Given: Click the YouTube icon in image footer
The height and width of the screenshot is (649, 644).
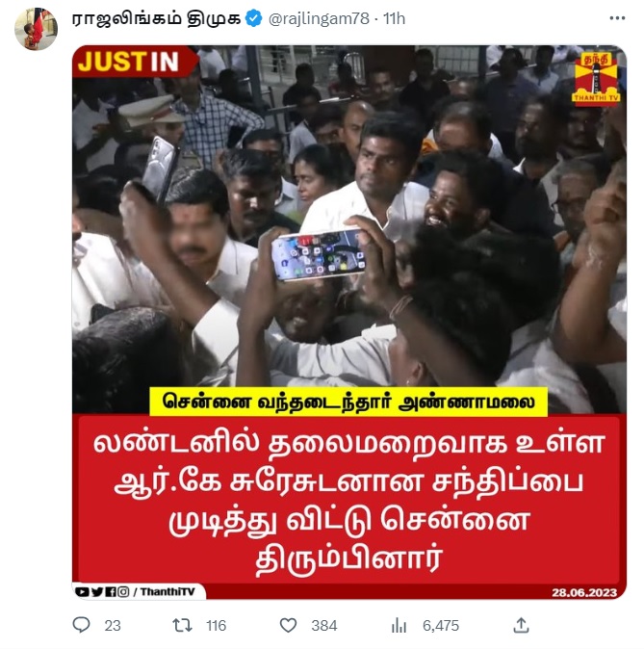Looking at the screenshot, I should pyautogui.click(x=82, y=592).
